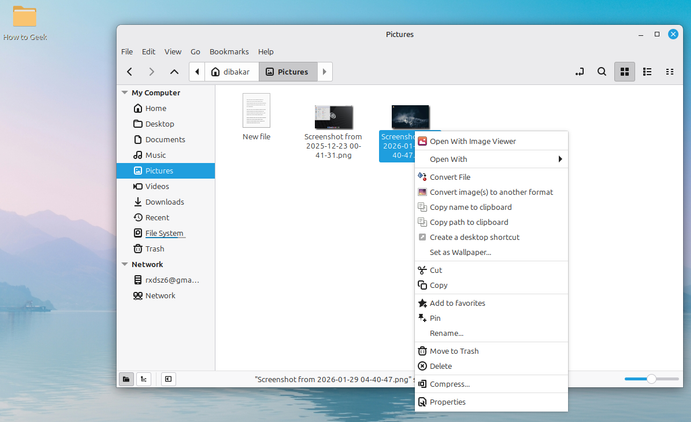Open the View menu
The image size is (691, 422).
click(173, 52)
